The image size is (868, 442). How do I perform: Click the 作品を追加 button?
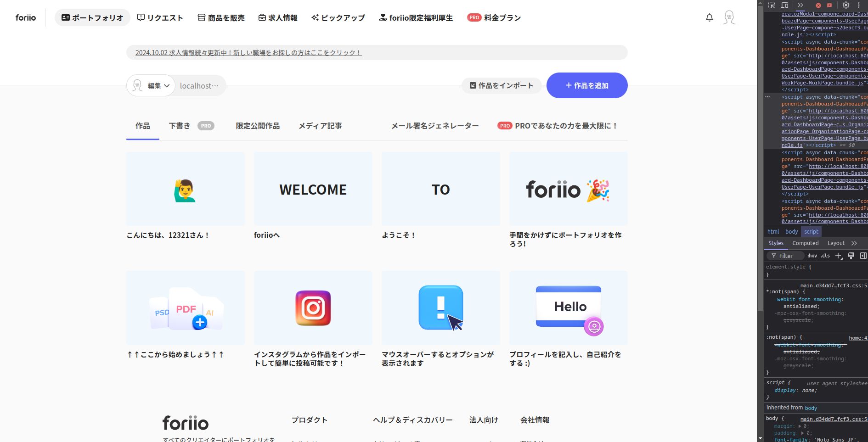587,85
